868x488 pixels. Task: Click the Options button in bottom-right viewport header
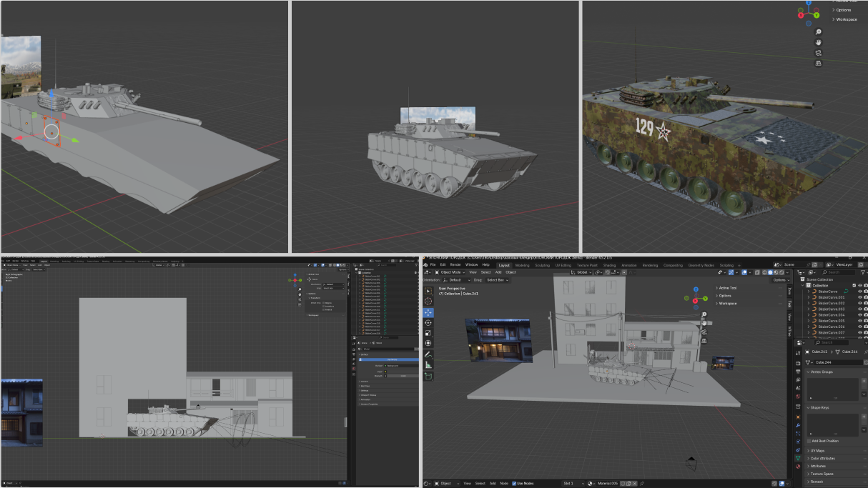[781, 280]
